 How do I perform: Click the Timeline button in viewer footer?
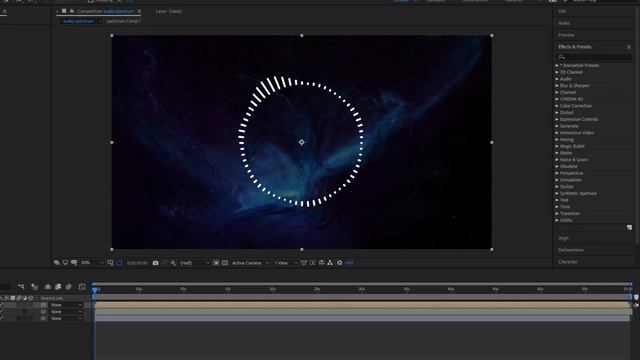point(322,263)
